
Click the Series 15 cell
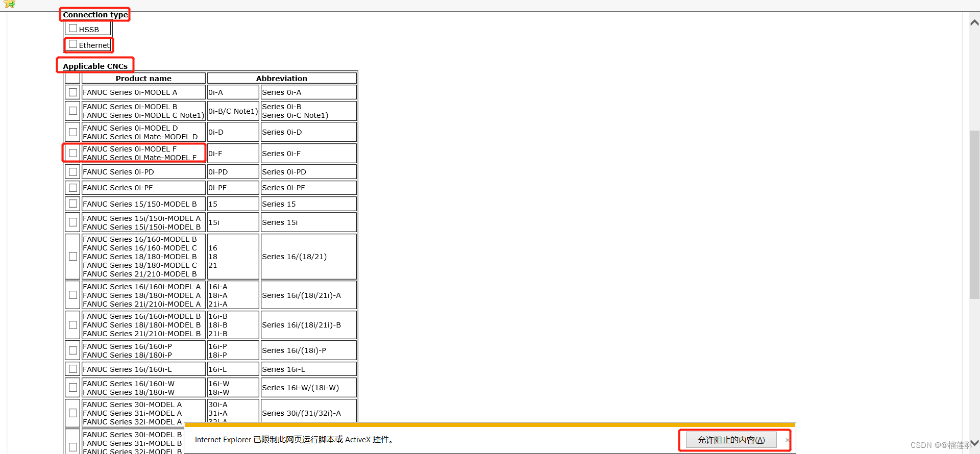[x=308, y=204]
